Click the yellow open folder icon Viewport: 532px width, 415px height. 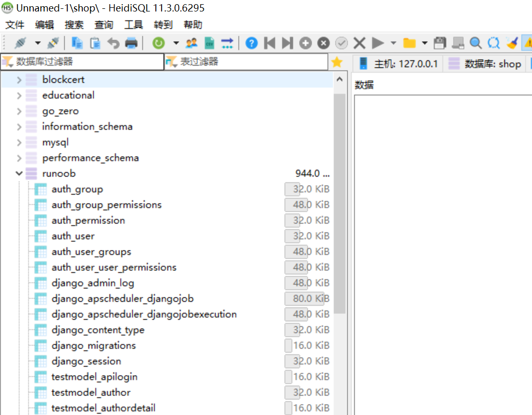(409, 43)
